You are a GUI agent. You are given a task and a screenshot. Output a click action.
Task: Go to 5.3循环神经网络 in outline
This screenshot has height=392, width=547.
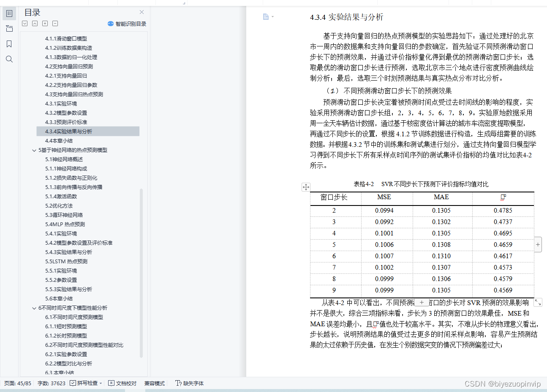pos(64,215)
